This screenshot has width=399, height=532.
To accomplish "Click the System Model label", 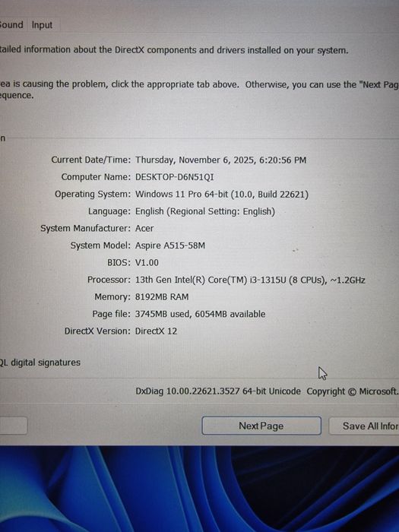I will [100, 245].
